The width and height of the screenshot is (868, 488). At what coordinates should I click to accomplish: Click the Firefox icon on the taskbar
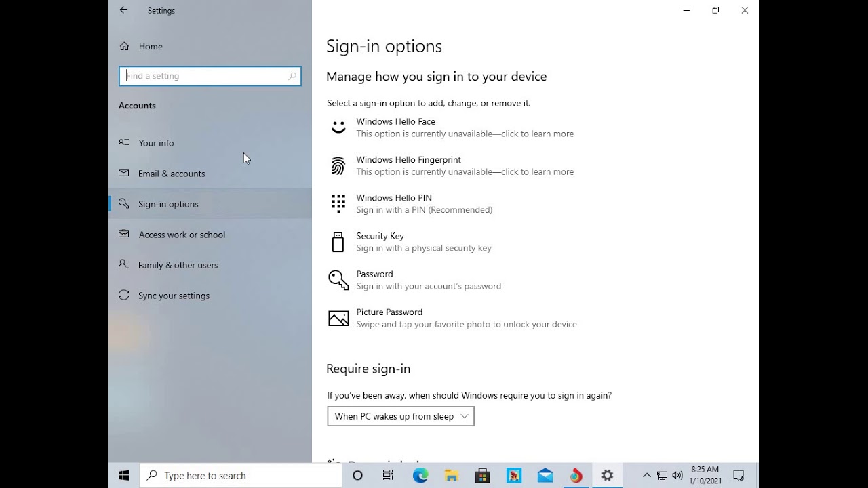pos(576,476)
